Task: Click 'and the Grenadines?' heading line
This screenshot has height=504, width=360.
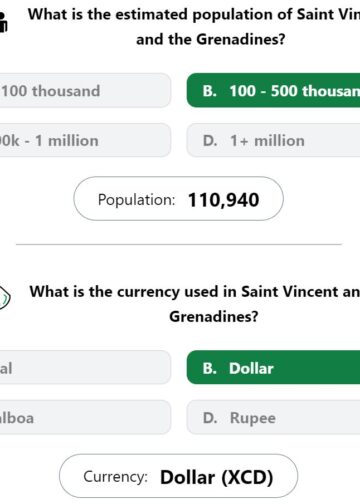Action: tap(211, 39)
